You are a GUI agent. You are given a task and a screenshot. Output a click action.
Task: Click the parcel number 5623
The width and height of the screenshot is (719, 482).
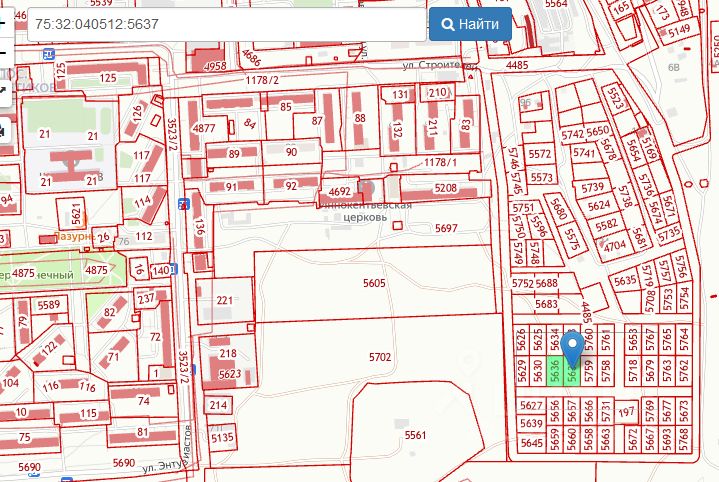[x=230, y=374]
